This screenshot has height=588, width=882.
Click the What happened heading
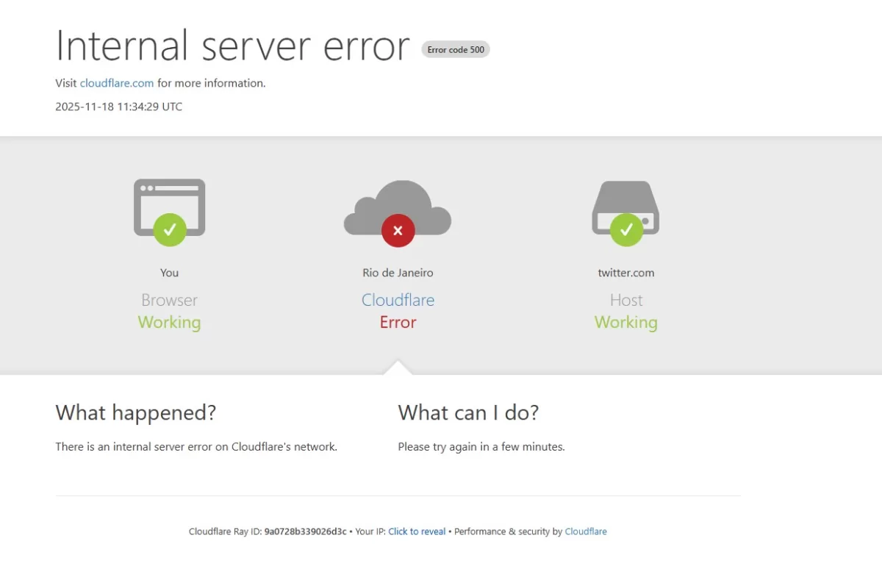coord(136,412)
